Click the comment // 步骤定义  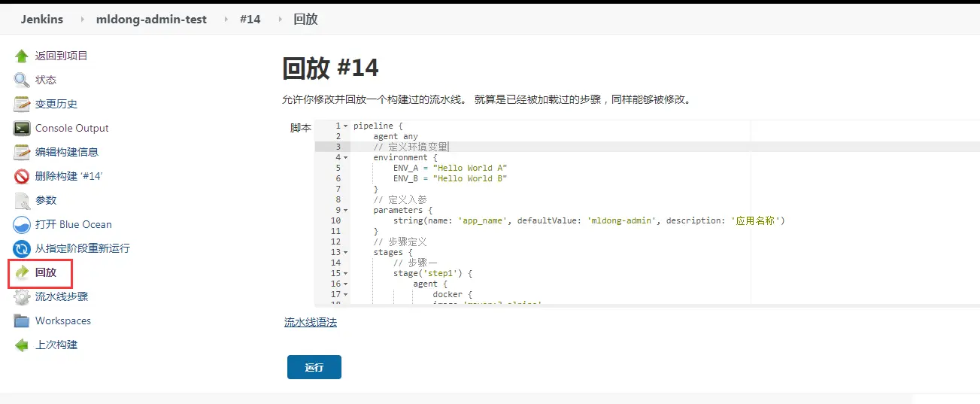pos(400,241)
